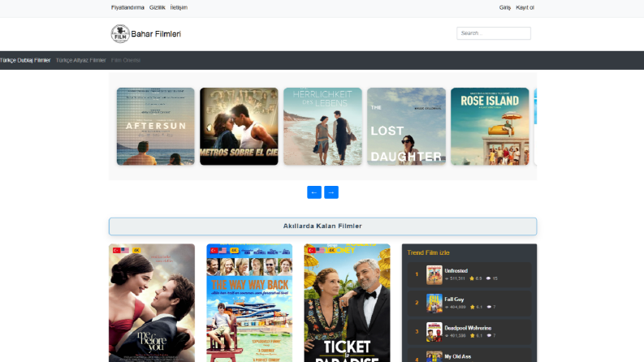Click Unfrosted view count eye icon
Image resolution: width=644 pixels, height=362 pixels.
447,278
